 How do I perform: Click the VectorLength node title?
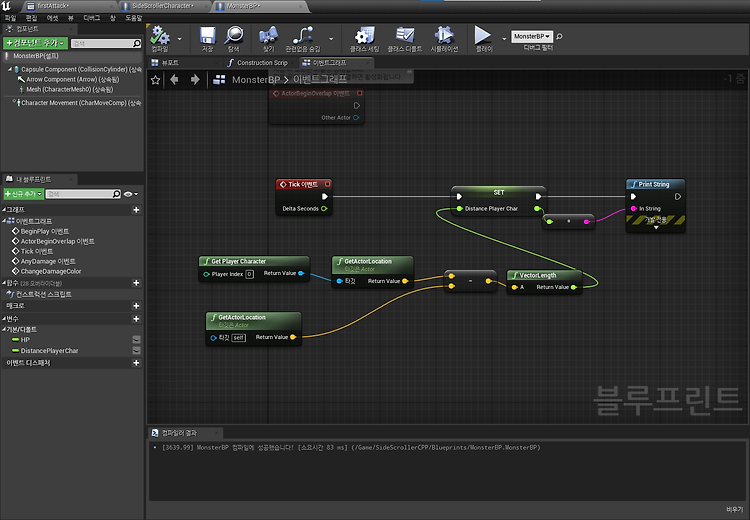tap(538, 275)
